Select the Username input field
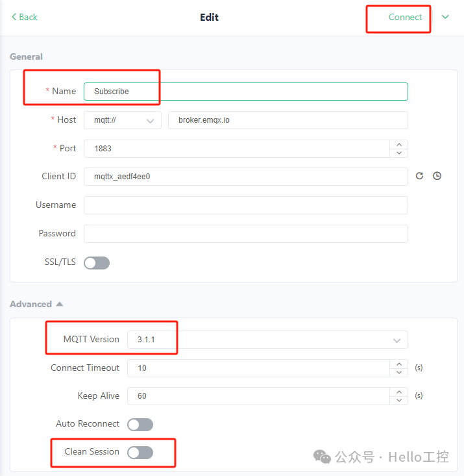Viewport: 464px width, 476px height. 246,205
